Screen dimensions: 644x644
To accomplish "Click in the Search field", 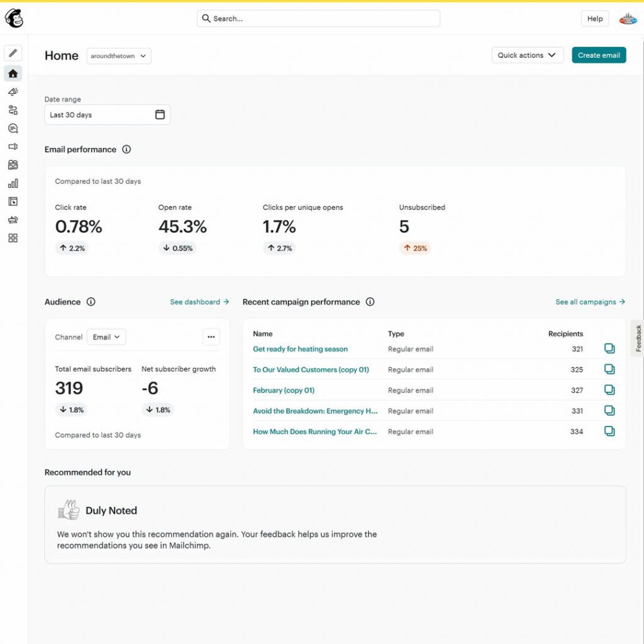I will (318, 19).
